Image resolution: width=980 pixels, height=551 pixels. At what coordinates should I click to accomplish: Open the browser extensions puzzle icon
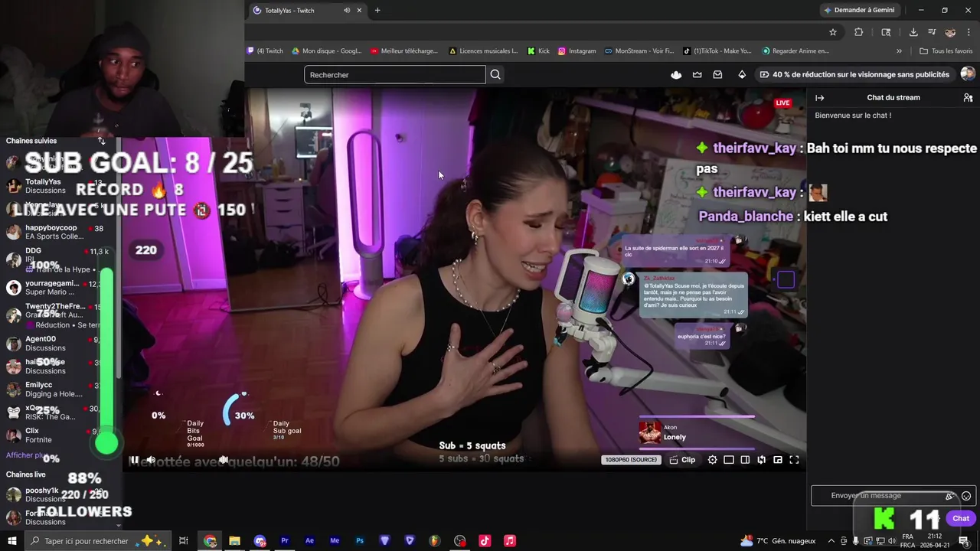pos(858,32)
